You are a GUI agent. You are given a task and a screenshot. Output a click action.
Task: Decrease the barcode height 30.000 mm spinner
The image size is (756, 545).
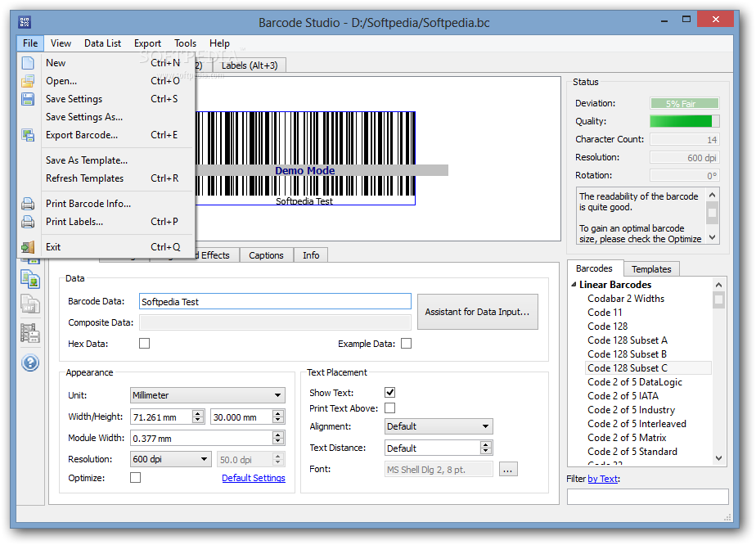278,420
